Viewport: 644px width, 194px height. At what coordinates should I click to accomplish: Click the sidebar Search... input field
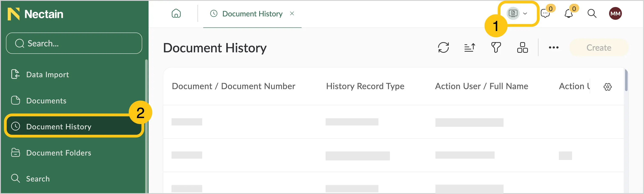click(74, 43)
